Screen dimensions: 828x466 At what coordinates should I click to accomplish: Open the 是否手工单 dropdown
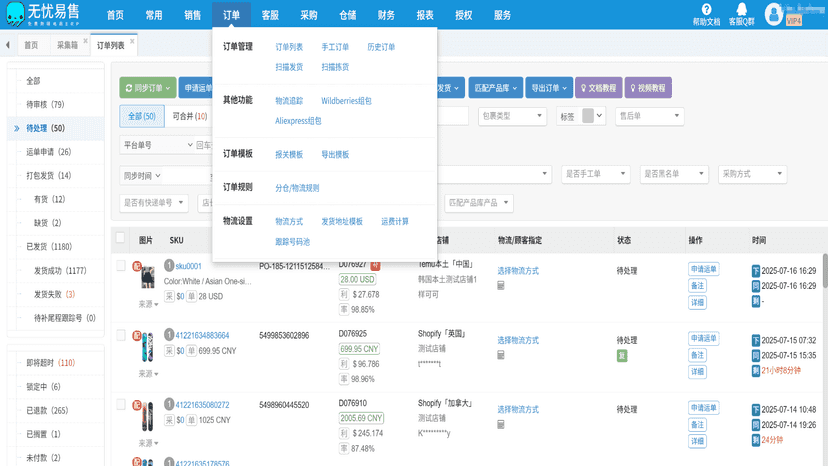[x=596, y=174]
